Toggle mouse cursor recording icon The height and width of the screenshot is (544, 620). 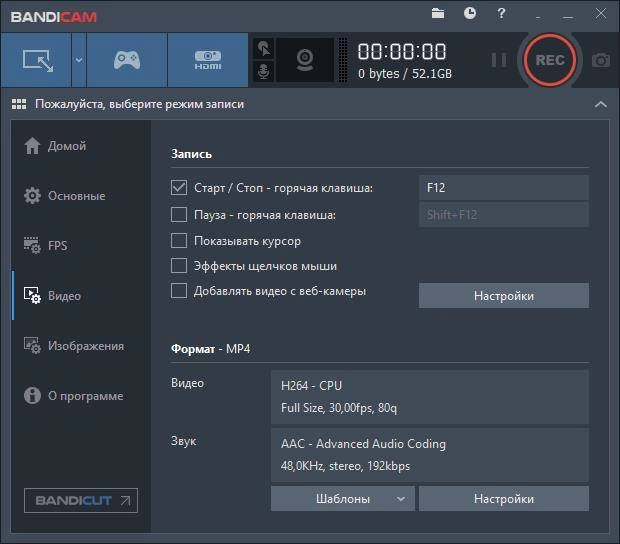tap(264, 49)
